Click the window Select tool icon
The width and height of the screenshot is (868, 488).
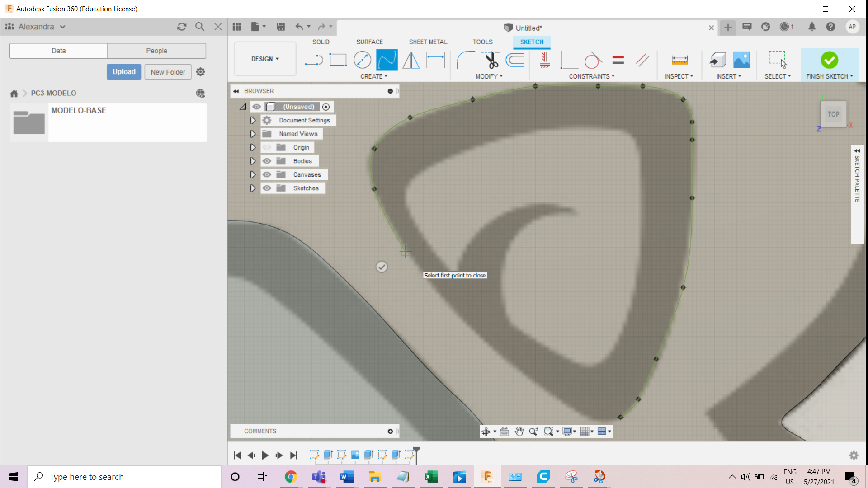coord(778,60)
